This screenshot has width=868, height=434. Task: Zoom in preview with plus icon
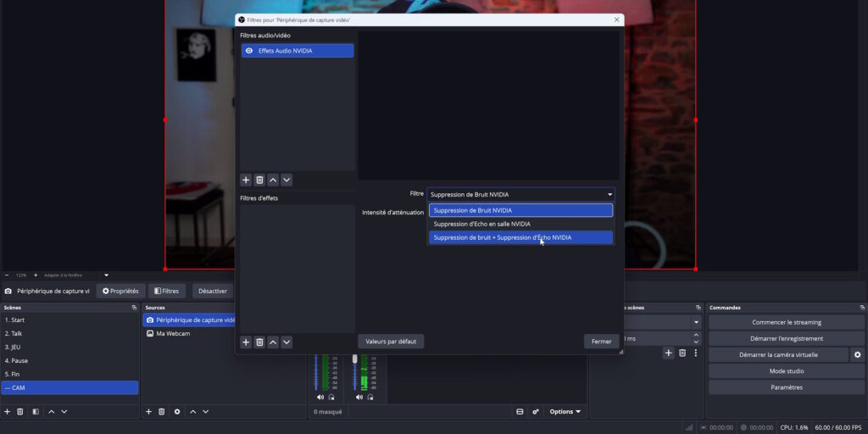[x=36, y=275]
